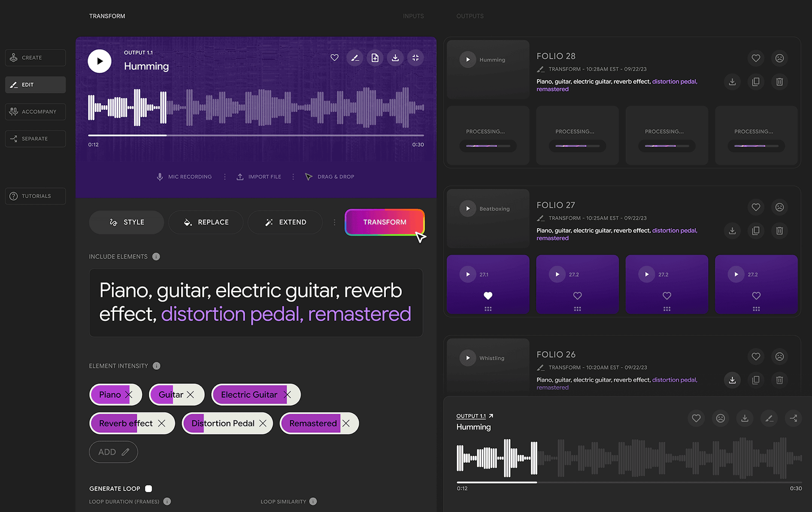Image resolution: width=812 pixels, height=512 pixels.
Task: Switch to the Outputs tab
Action: click(470, 15)
